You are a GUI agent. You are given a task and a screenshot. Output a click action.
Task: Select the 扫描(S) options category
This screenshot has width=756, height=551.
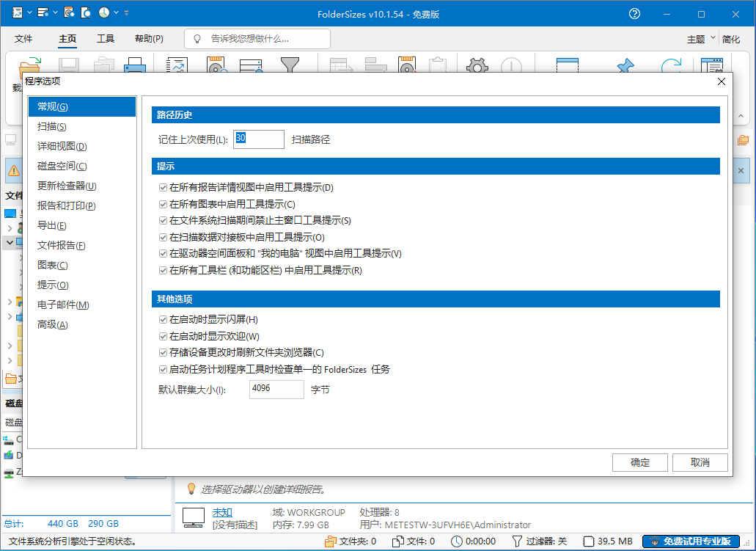pyautogui.click(x=82, y=126)
